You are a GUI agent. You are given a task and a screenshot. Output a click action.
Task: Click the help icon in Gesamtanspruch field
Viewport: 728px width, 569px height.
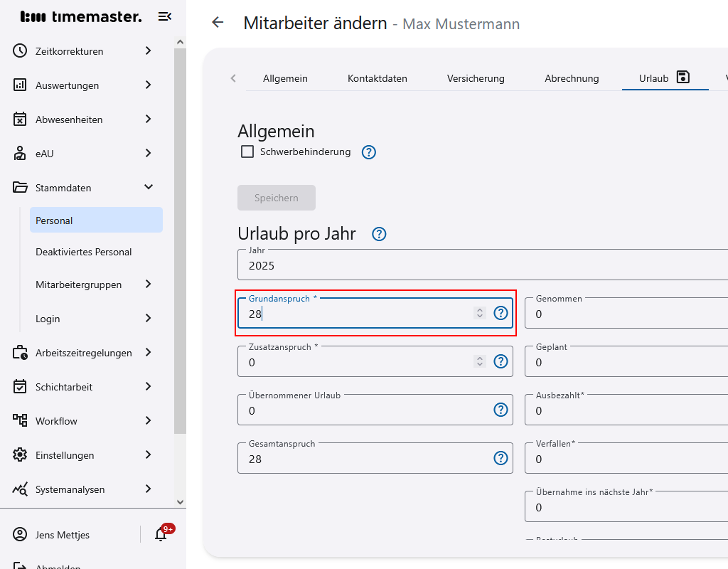(501, 458)
